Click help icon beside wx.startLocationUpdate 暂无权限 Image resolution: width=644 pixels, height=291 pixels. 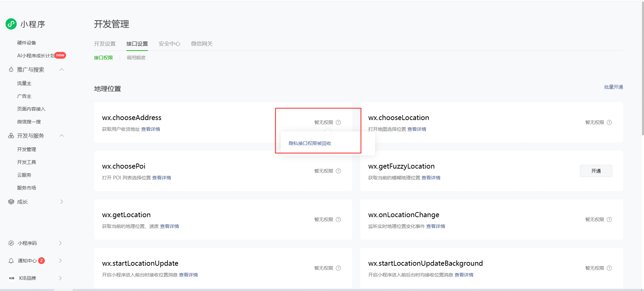pyautogui.click(x=338, y=268)
